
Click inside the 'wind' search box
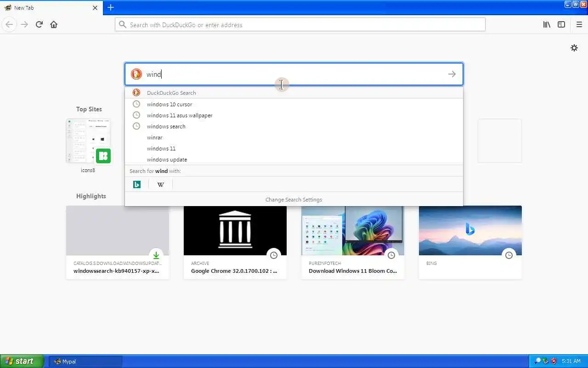click(294, 74)
